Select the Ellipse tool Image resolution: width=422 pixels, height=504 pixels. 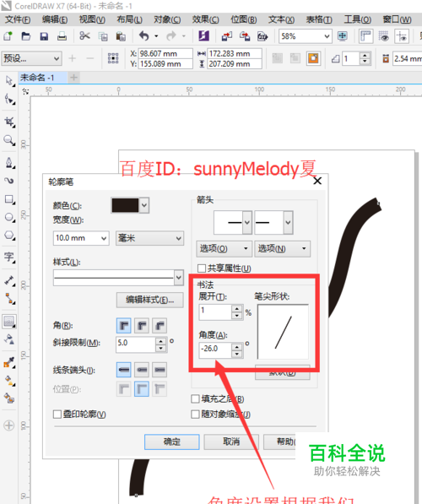9,218
